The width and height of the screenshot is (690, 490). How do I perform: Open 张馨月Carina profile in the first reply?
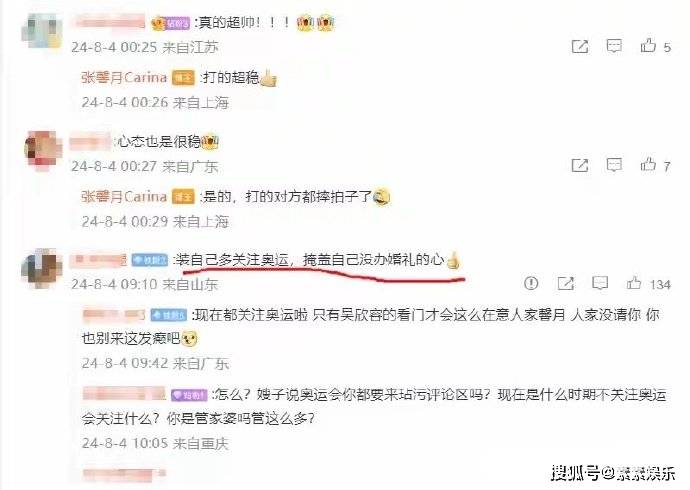click(124, 78)
